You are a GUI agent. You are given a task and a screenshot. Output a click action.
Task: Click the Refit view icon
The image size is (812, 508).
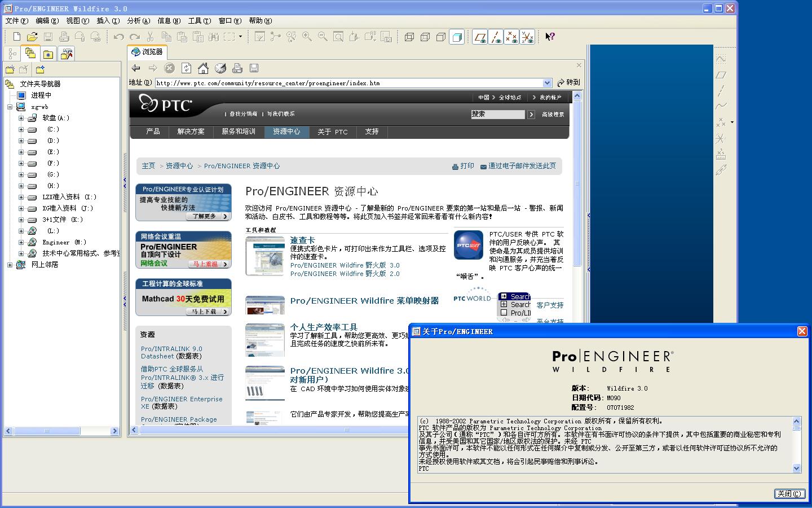click(x=338, y=37)
